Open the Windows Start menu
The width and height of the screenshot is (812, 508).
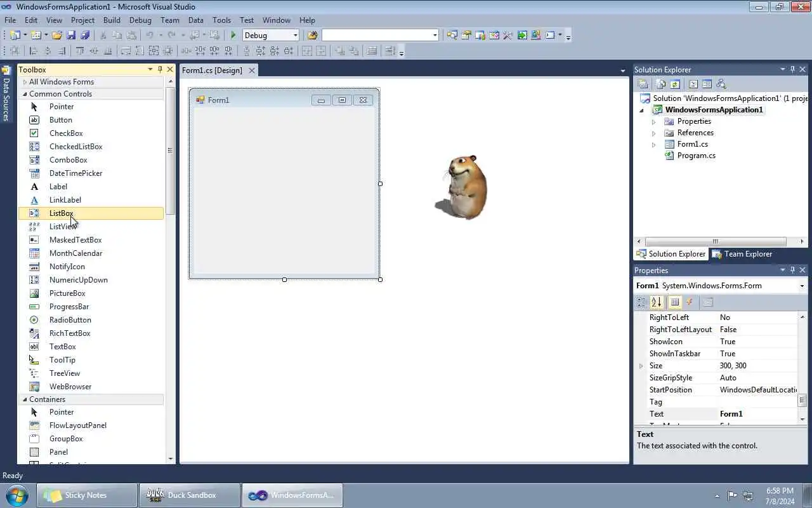pos(17,495)
